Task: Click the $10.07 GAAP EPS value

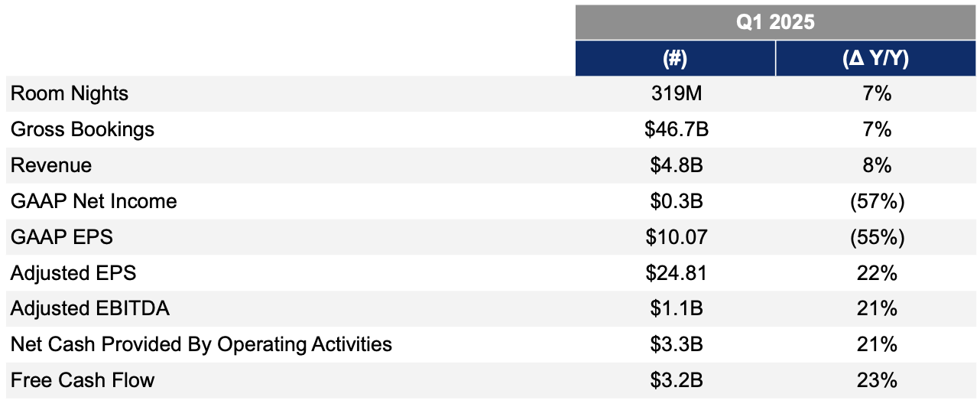Action: point(676,237)
